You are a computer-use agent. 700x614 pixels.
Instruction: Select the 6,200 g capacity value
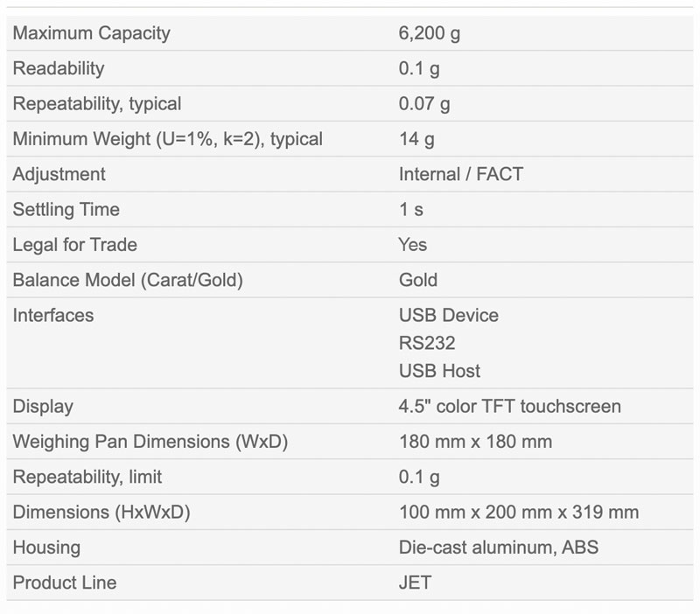pos(429,33)
